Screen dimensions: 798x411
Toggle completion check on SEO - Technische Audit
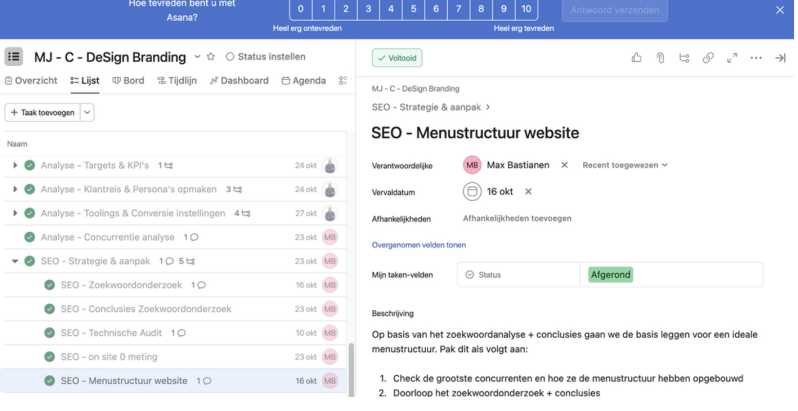(x=50, y=333)
